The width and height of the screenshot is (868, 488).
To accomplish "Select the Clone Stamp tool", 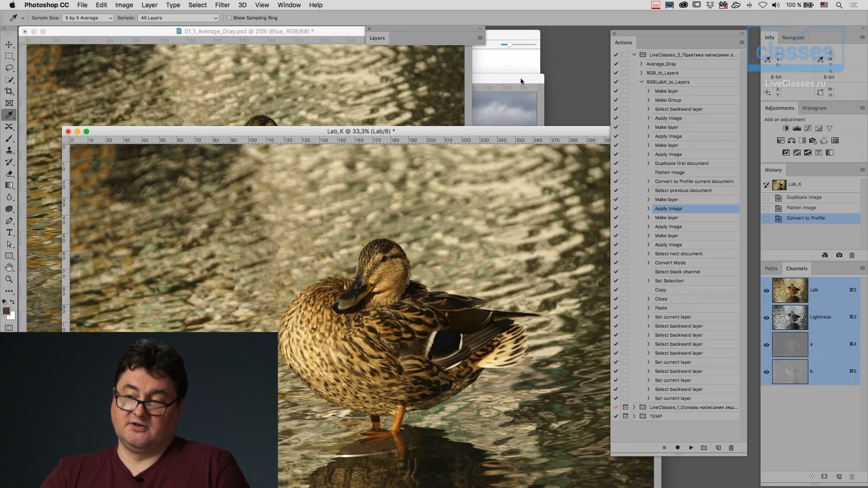I will tap(9, 150).
